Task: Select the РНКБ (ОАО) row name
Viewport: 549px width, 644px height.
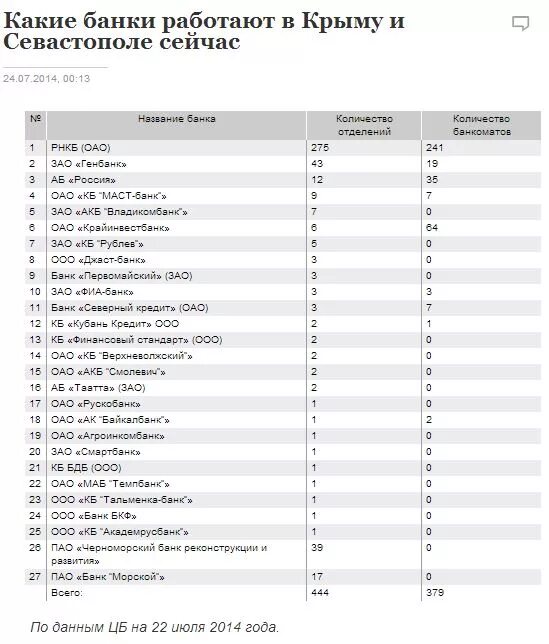Action: (80, 147)
